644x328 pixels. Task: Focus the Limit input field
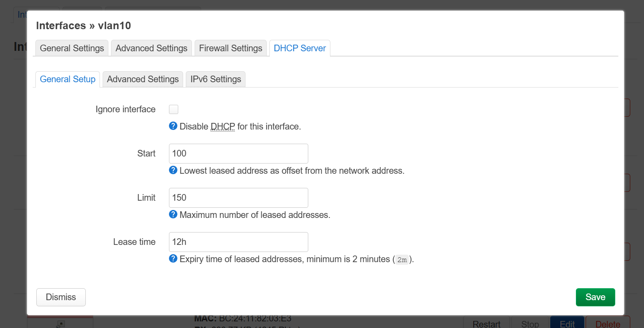(x=238, y=198)
